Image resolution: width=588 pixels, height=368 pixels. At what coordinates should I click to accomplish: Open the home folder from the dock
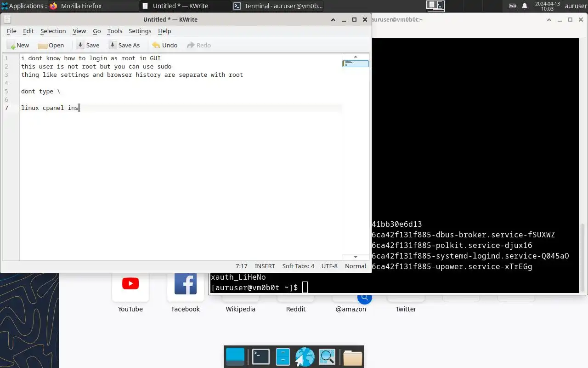tap(353, 357)
